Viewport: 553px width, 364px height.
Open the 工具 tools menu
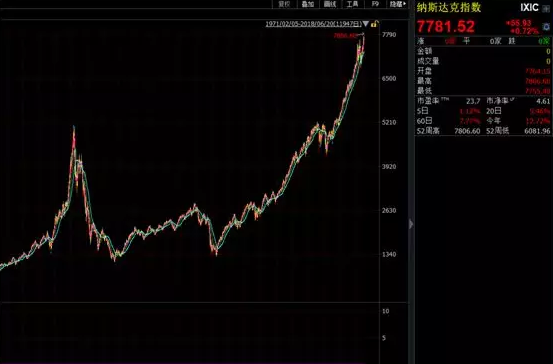pos(352,4)
